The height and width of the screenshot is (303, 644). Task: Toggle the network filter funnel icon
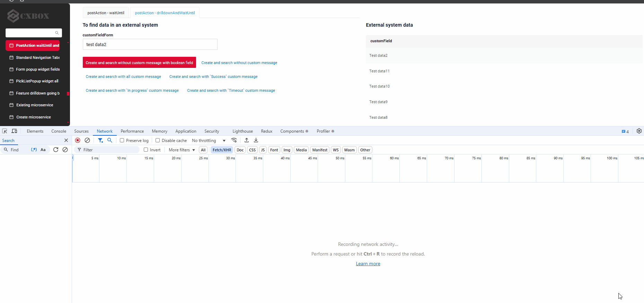click(x=100, y=140)
